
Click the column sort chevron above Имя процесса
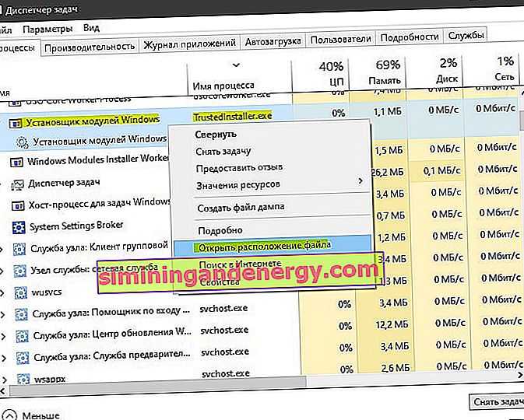[236, 65]
